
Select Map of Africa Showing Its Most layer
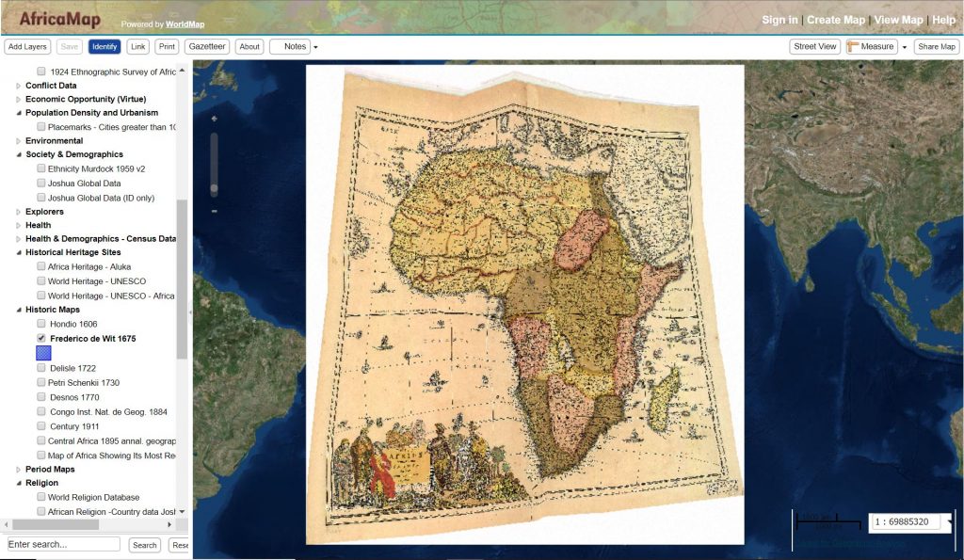point(111,456)
